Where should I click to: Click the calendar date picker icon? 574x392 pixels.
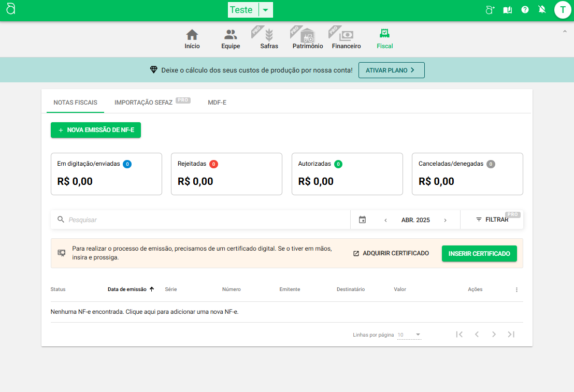point(362,220)
